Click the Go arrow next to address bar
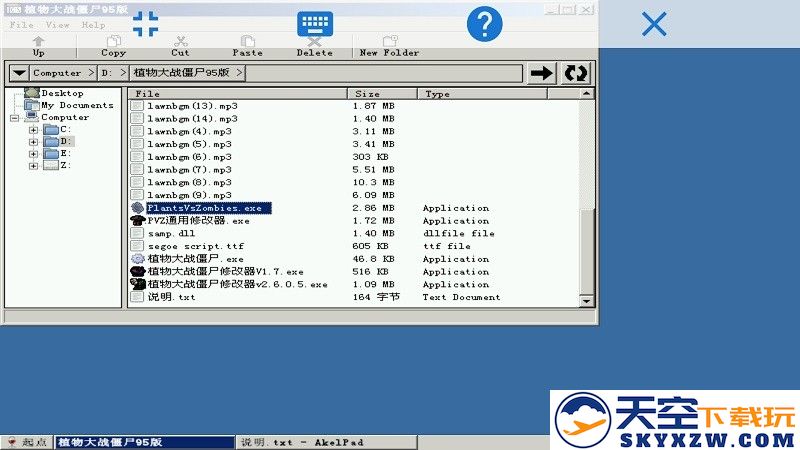 click(x=541, y=73)
